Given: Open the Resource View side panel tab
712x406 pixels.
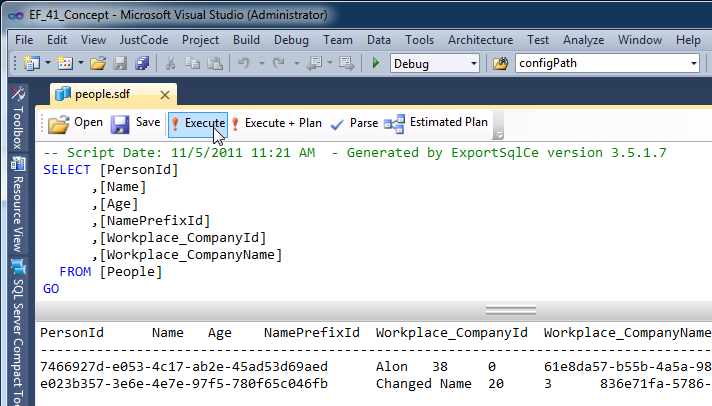Looking at the screenshot, I should [18, 205].
